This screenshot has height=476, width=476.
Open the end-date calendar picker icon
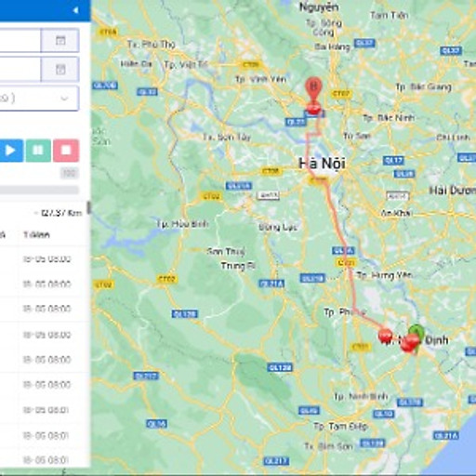60,69
